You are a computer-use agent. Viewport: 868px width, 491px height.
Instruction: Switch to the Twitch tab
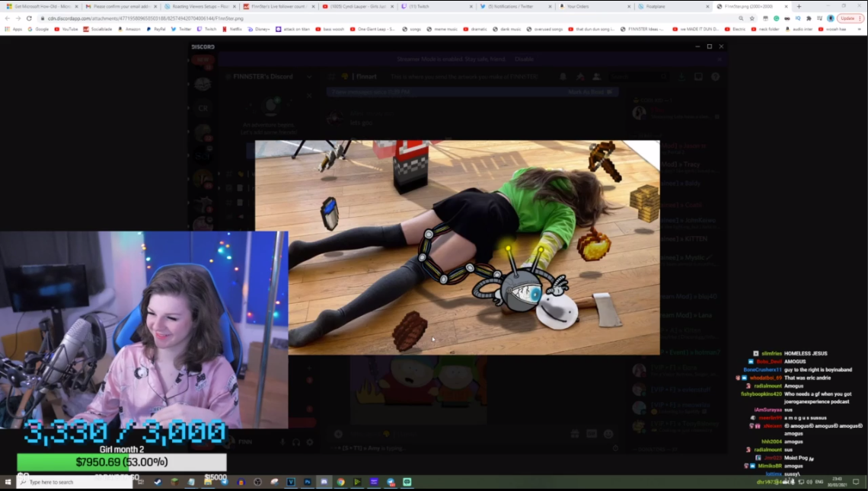[x=436, y=7]
